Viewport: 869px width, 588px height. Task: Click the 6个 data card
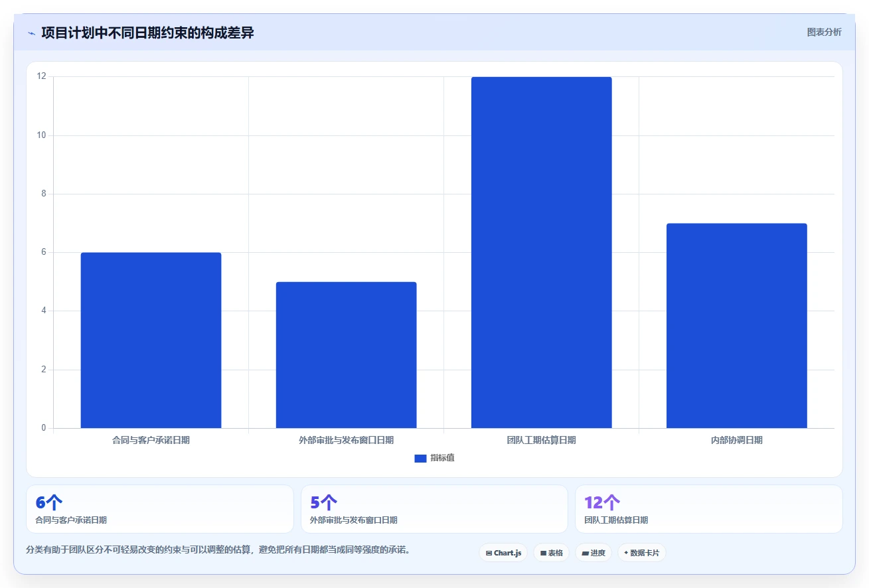[159, 509]
